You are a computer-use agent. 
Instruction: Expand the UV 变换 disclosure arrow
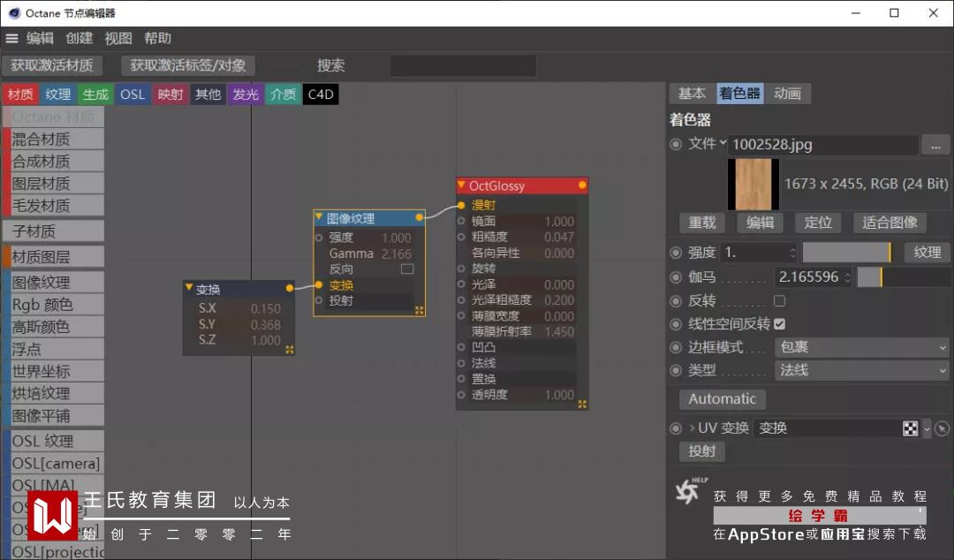click(x=692, y=428)
